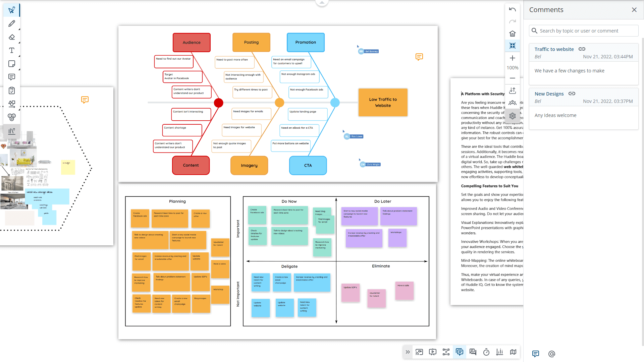The width and height of the screenshot is (644, 362).
Task: Switch to mentions filter in comments panel
Action: click(x=552, y=354)
